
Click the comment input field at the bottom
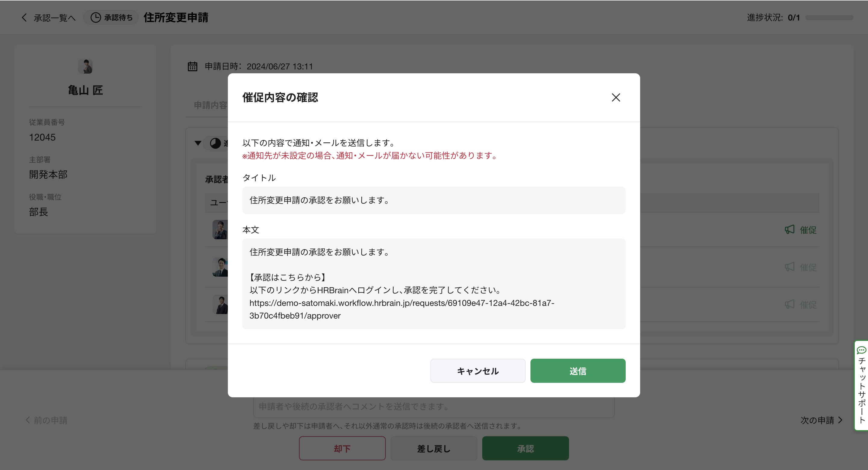click(433, 407)
